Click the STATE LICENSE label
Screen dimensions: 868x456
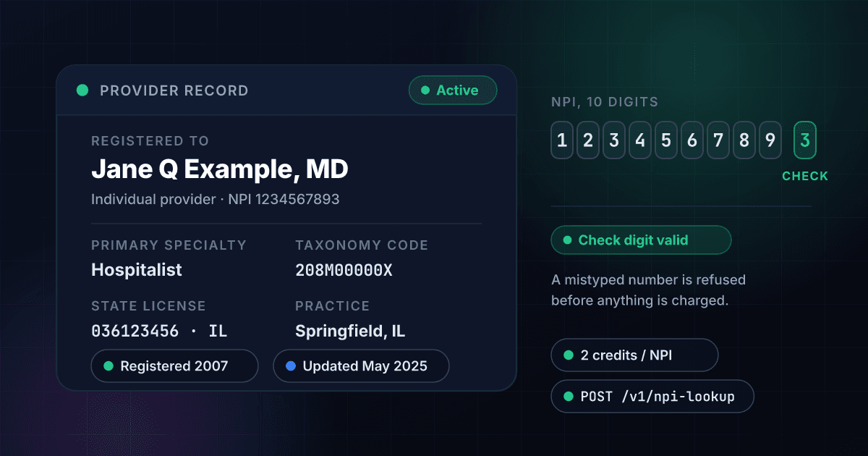[148, 306]
